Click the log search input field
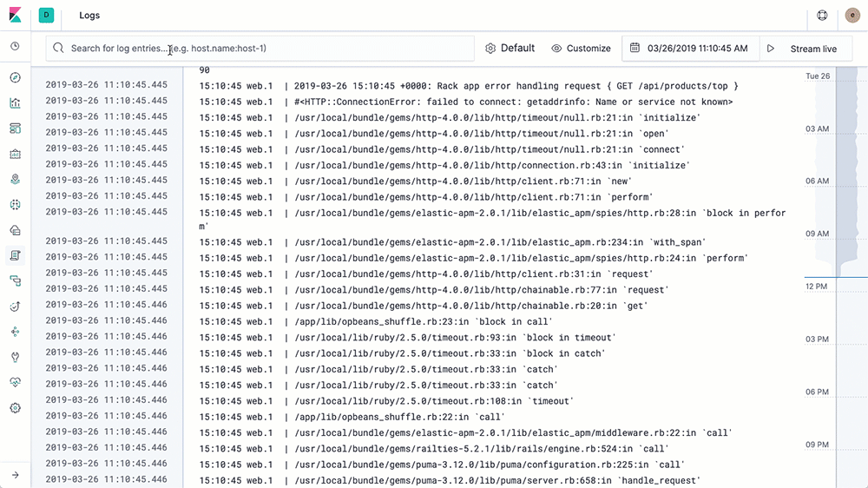868x488 pixels. pos(260,49)
